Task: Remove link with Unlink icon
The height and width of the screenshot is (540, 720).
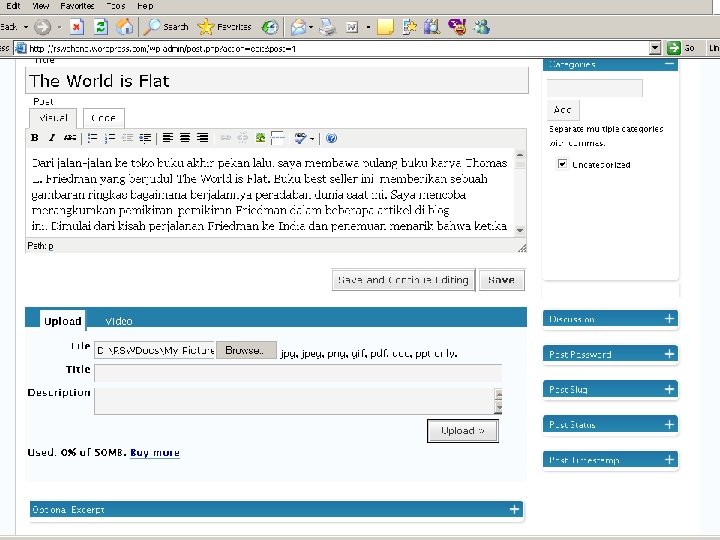Action: (x=243, y=138)
